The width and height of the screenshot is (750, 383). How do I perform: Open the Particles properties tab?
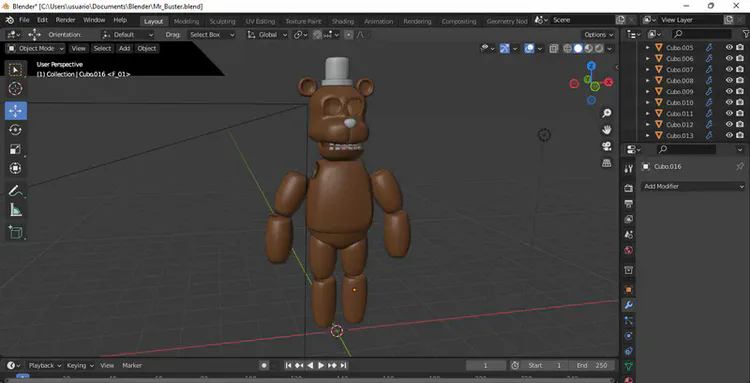629,321
